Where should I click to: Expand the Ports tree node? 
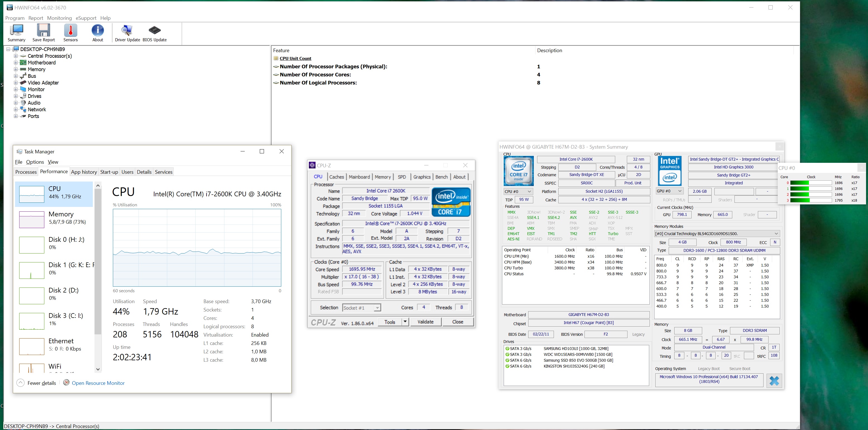(x=16, y=116)
